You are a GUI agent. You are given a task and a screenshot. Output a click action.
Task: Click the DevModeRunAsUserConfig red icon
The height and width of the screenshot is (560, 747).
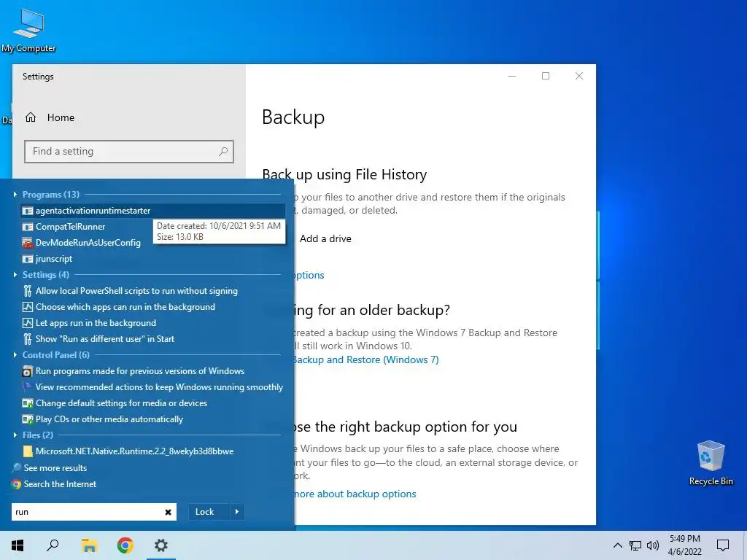click(x=28, y=243)
